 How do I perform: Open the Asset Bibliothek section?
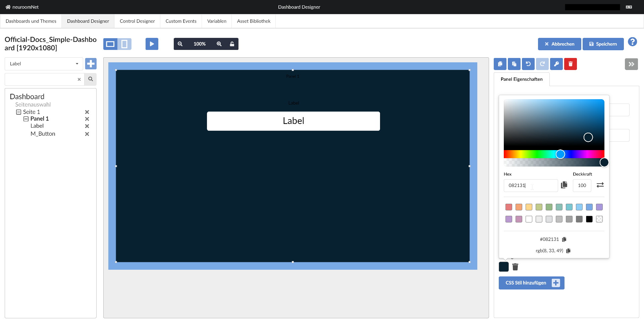coord(253,21)
